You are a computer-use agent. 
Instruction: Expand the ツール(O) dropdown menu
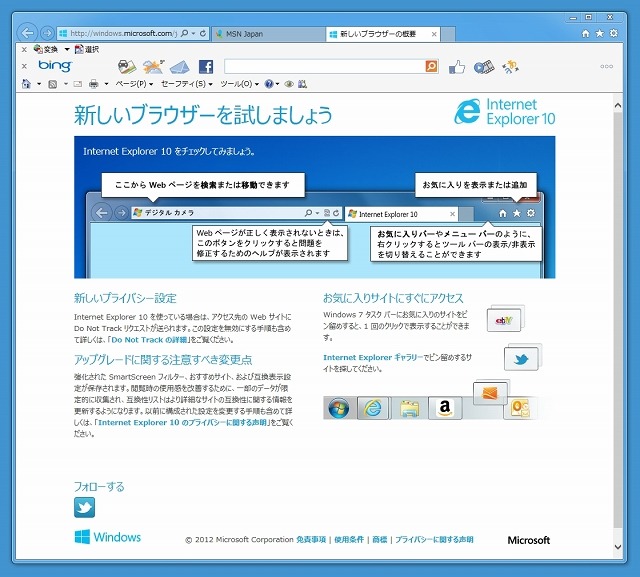(240, 84)
